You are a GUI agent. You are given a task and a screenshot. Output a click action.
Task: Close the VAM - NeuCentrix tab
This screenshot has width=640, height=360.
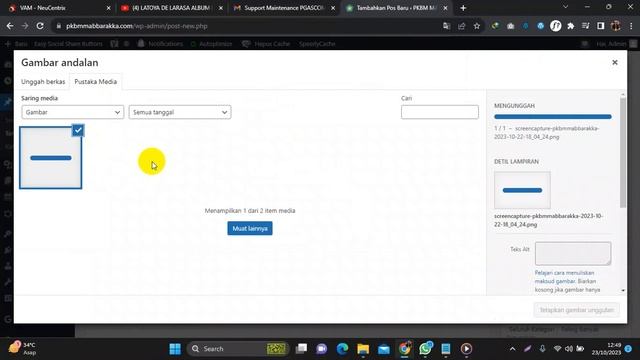coord(109,8)
